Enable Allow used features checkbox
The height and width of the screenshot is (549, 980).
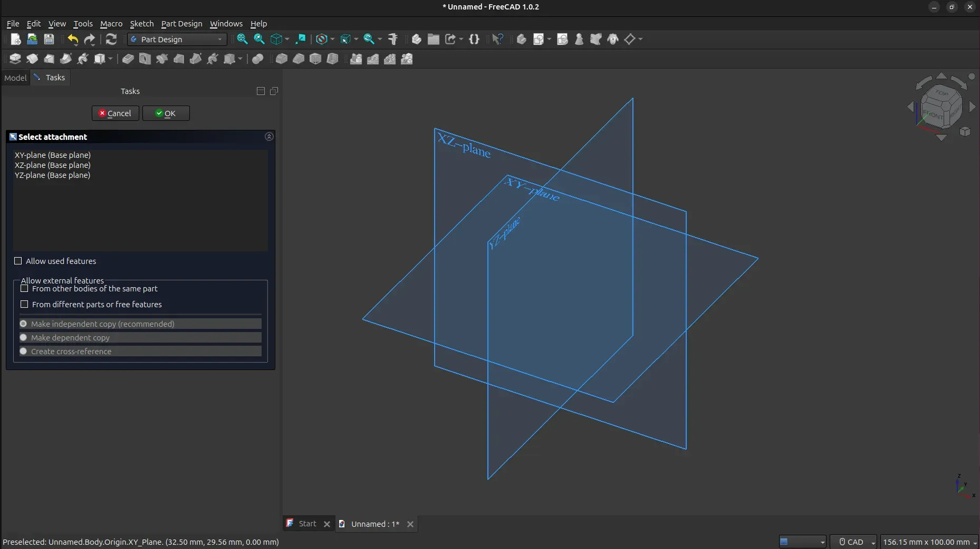tap(18, 261)
